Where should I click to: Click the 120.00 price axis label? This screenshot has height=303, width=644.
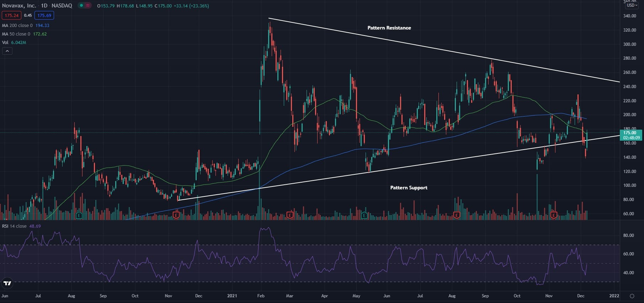(x=629, y=171)
